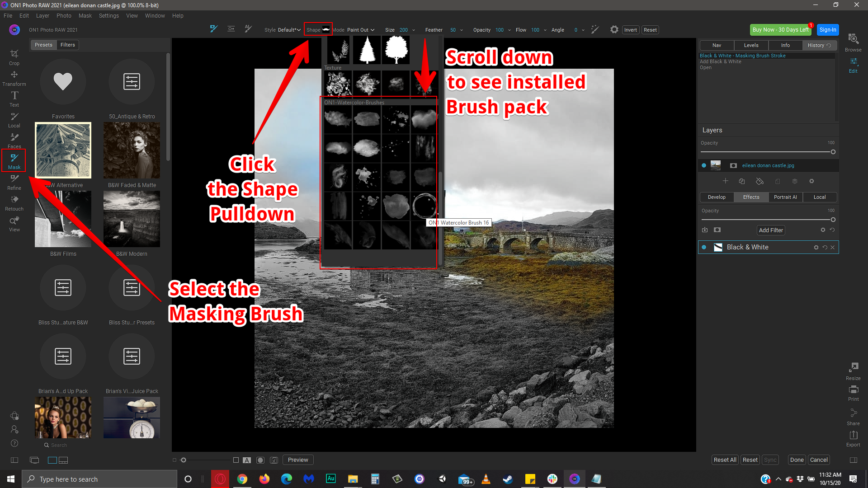Switch to the Filters tab
Image resolution: width=868 pixels, height=488 pixels.
(x=68, y=45)
